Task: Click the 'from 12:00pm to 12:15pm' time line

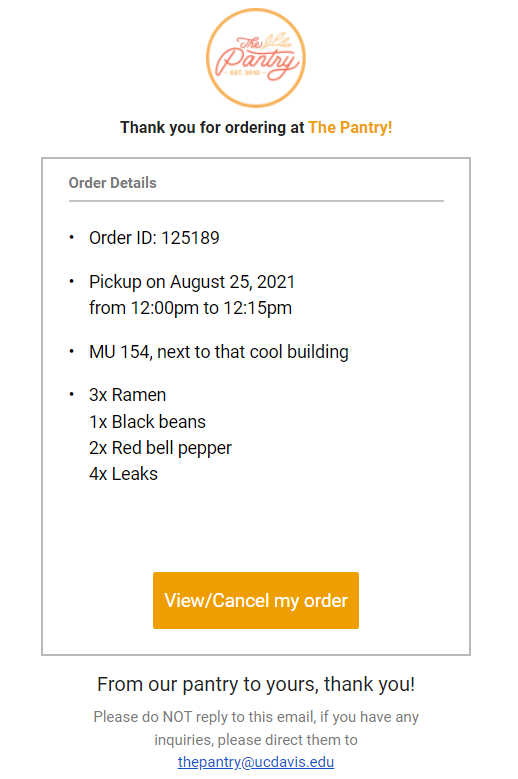Action: click(x=190, y=308)
